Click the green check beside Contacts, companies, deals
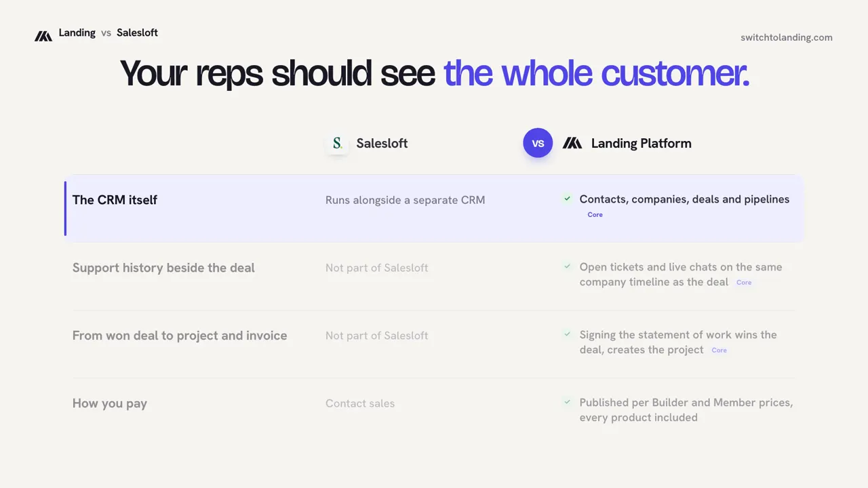The height and width of the screenshot is (488, 868). click(567, 199)
